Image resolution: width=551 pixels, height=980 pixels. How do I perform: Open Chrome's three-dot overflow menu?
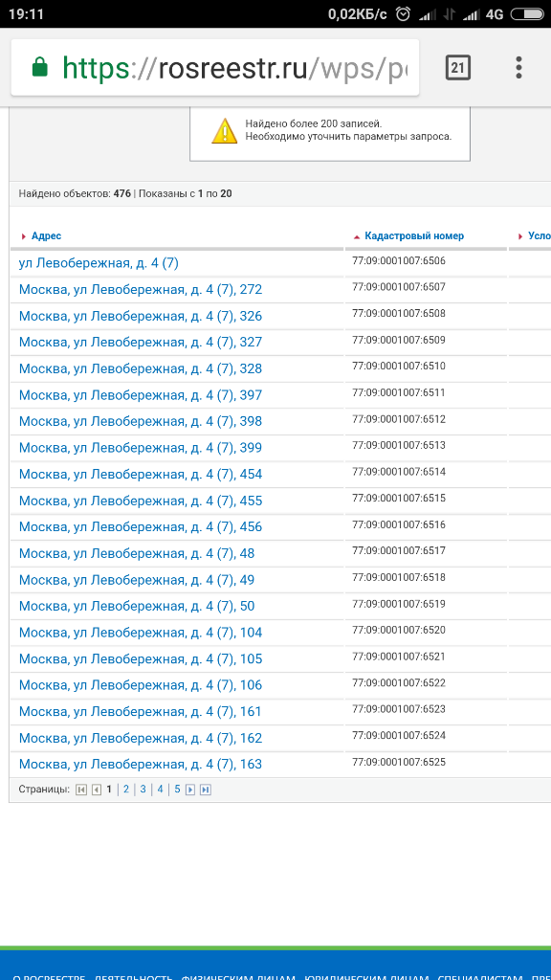(x=518, y=68)
